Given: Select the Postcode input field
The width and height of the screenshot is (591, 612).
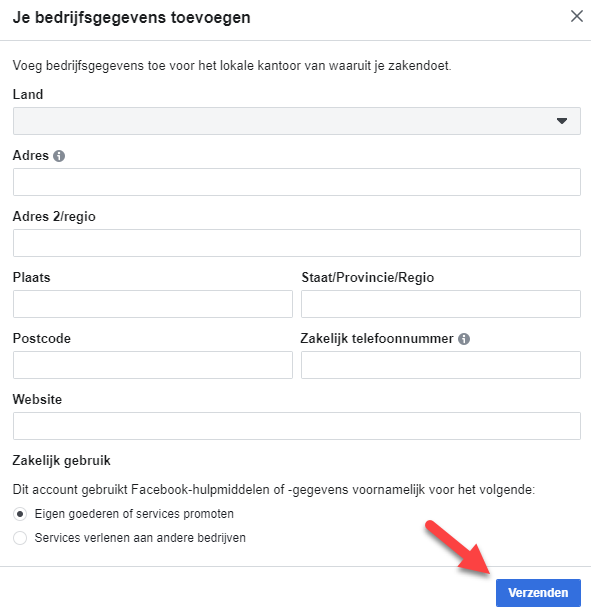Looking at the screenshot, I should [x=153, y=365].
